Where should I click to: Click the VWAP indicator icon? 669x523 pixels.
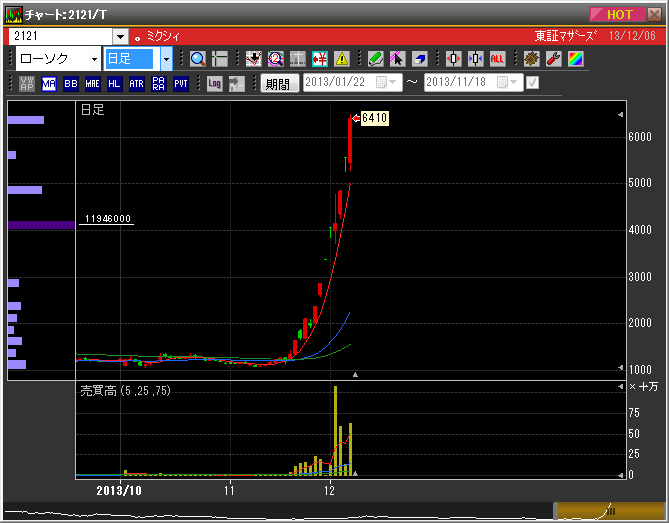coord(26,84)
